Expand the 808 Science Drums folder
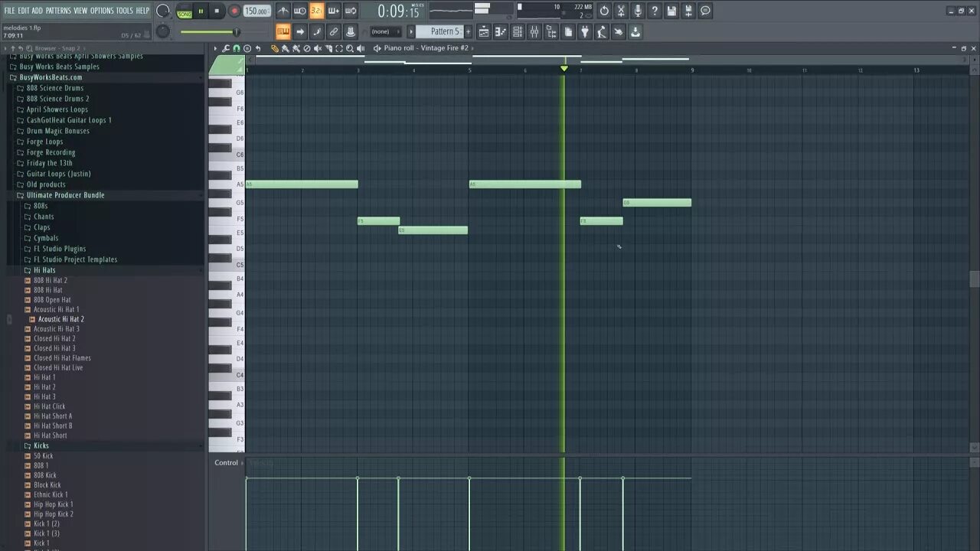Image resolution: width=980 pixels, height=551 pixels. point(54,88)
